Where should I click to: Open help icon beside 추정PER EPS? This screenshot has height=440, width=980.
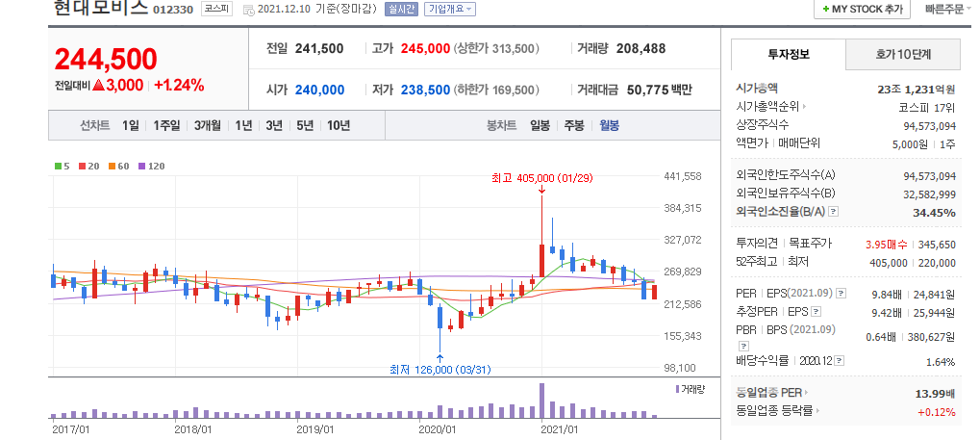pyautogui.click(x=816, y=312)
